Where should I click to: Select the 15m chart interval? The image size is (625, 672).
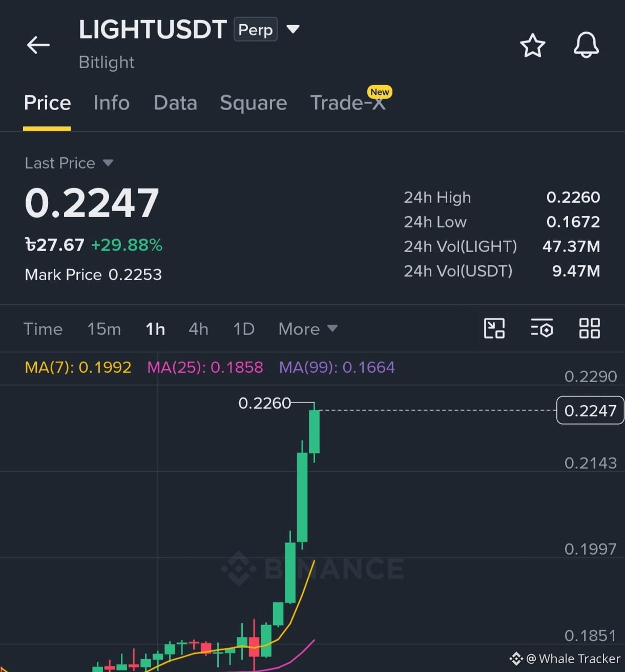pos(104,329)
